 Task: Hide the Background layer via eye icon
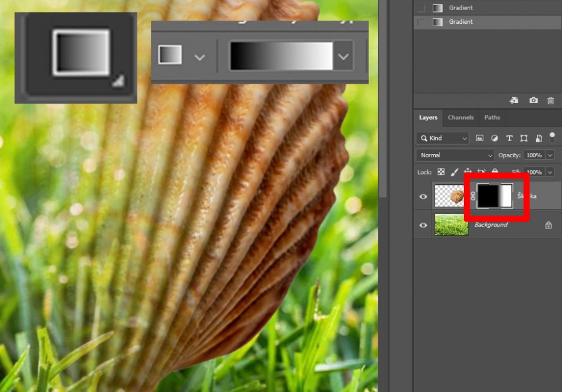[423, 225]
